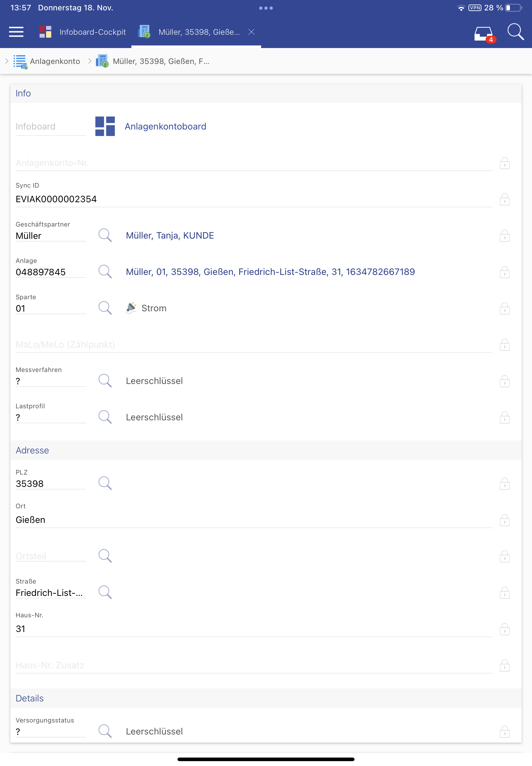
Task: Open the inbox tray with 4 notifications
Action: (x=483, y=33)
